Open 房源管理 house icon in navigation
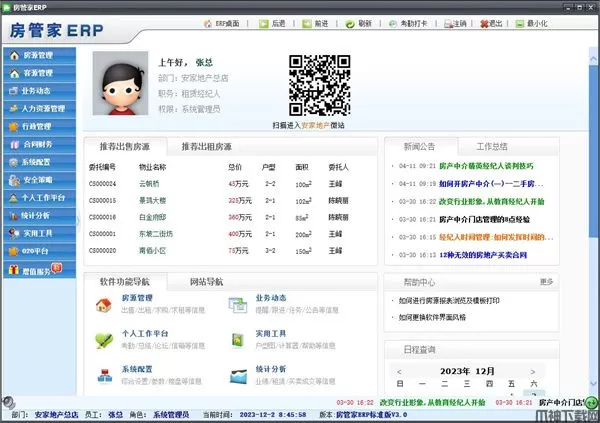 pyautogui.click(x=102, y=305)
